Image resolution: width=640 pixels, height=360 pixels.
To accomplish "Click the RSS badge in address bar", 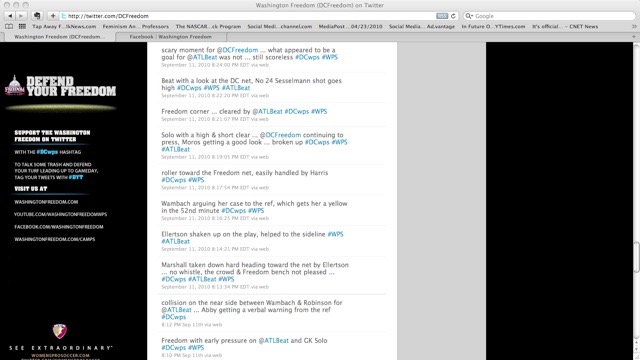I will coord(442,16).
